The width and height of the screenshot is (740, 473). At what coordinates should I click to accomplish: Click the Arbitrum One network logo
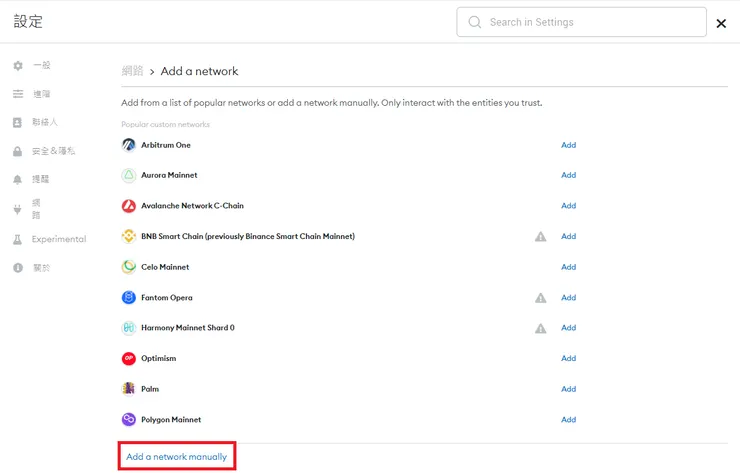128,145
